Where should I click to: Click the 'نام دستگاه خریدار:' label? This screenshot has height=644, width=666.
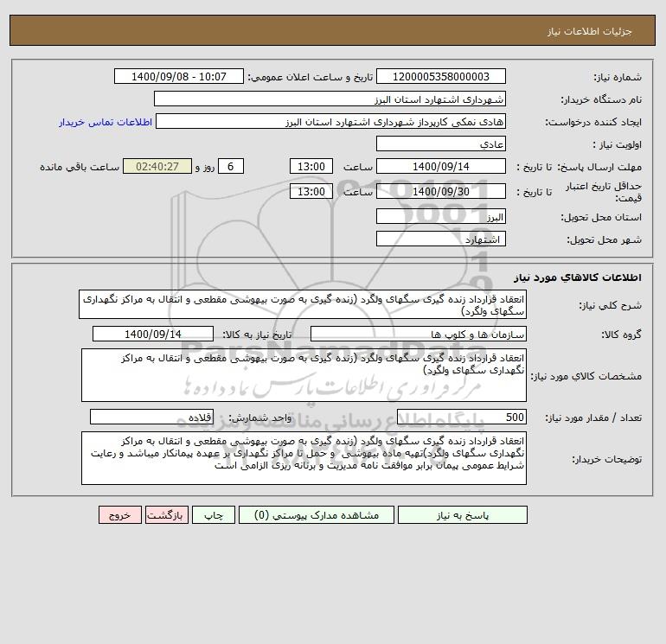pos(601,99)
